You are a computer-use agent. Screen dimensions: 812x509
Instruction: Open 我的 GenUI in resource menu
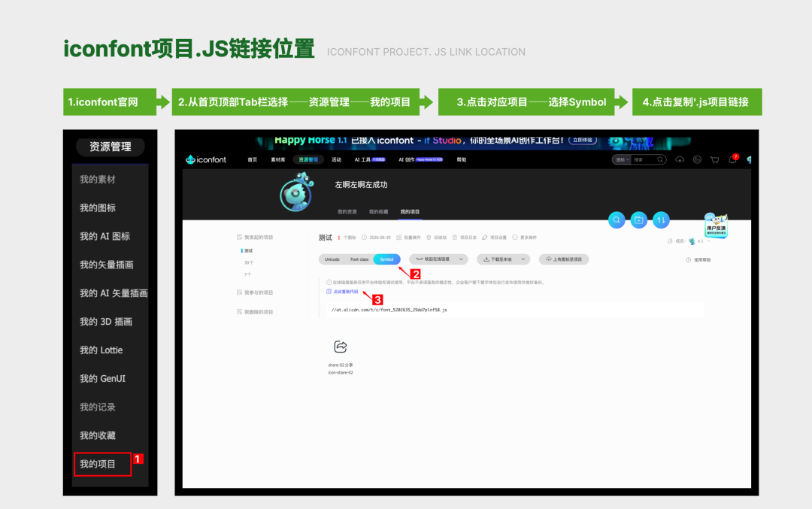pyautogui.click(x=102, y=379)
